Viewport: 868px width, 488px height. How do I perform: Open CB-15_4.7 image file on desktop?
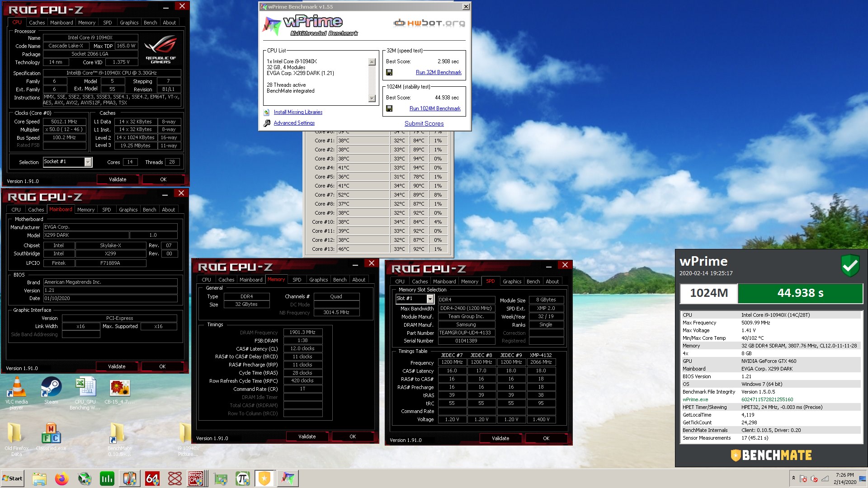coord(120,390)
